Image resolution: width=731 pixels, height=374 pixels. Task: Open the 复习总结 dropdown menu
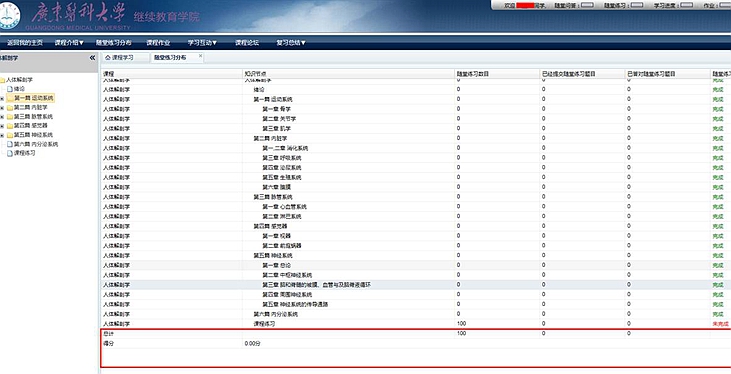[291, 42]
